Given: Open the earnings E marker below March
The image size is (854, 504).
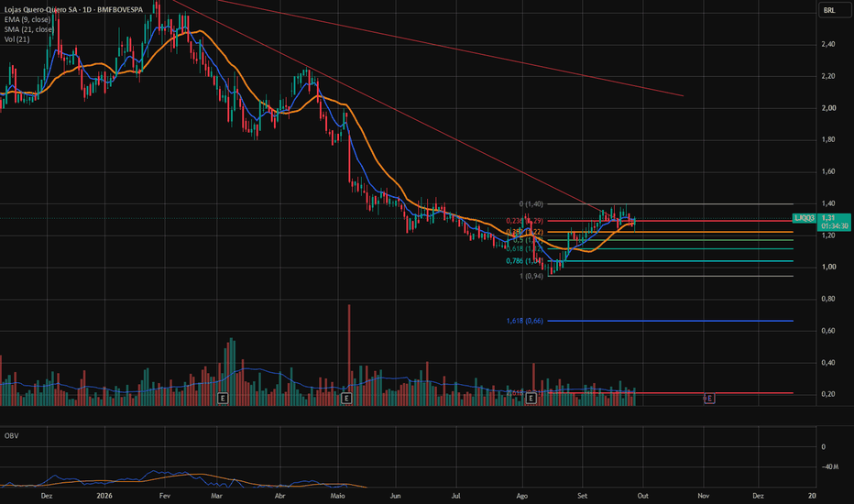Looking at the screenshot, I should pos(223,399).
